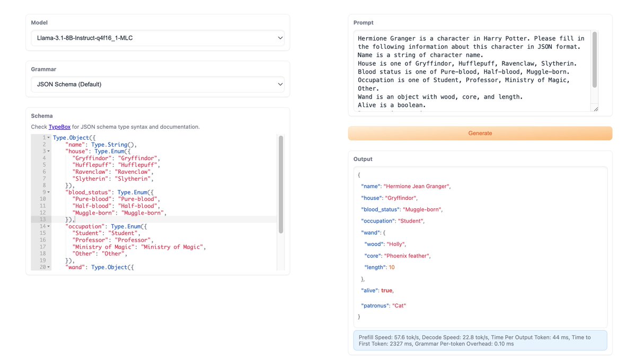This screenshot has height=364, width=636.
Task: Click line number 13 in the gutter
Action: (42, 219)
